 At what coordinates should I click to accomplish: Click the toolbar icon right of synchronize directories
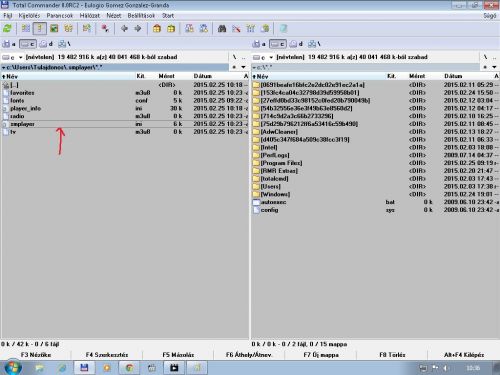265,29
